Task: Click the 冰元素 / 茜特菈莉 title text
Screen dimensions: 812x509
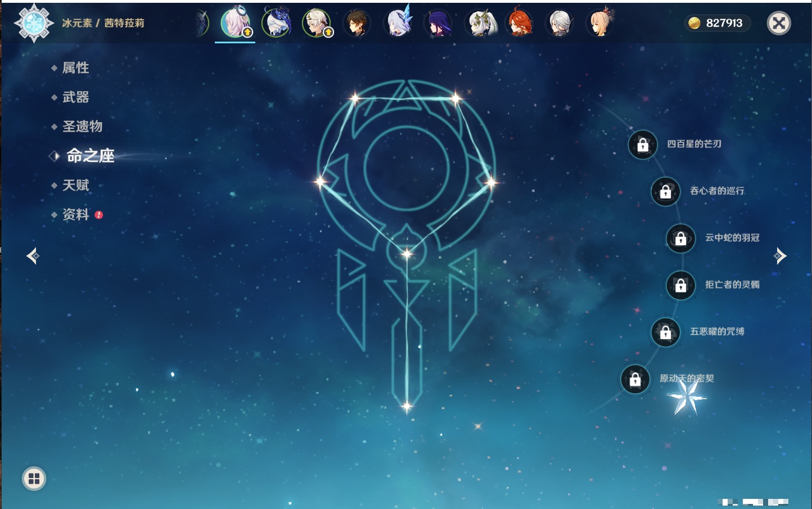Action: pos(103,23)
